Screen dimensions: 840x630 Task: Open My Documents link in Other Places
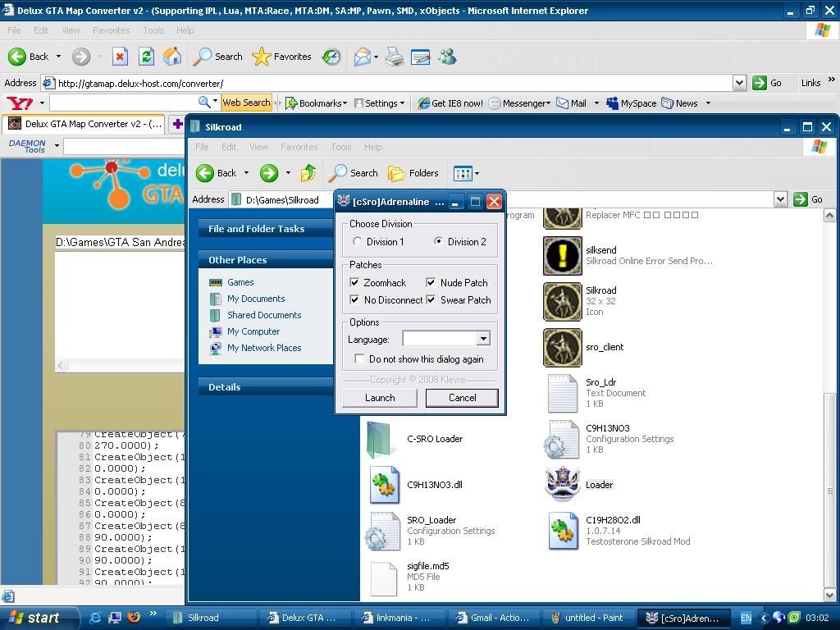[x=256, y=299]
